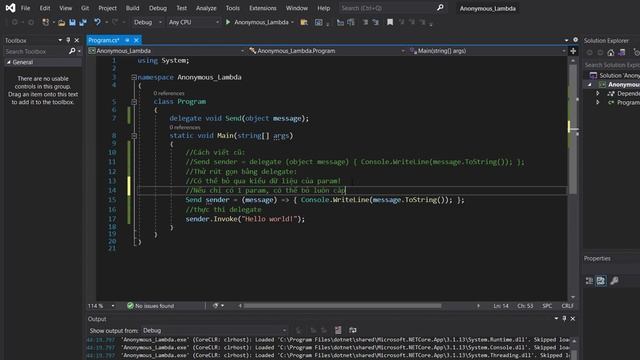Click the magnifier icon in the top search
Viewport: 640px width, 360px height.
click(x=440, y=8)
